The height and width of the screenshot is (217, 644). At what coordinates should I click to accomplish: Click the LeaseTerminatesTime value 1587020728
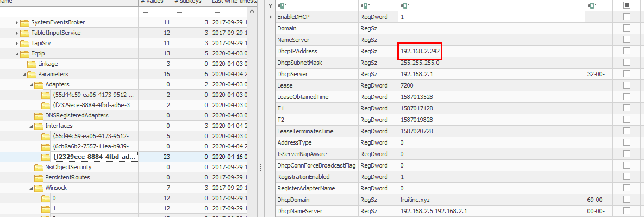tap(417, 131)
